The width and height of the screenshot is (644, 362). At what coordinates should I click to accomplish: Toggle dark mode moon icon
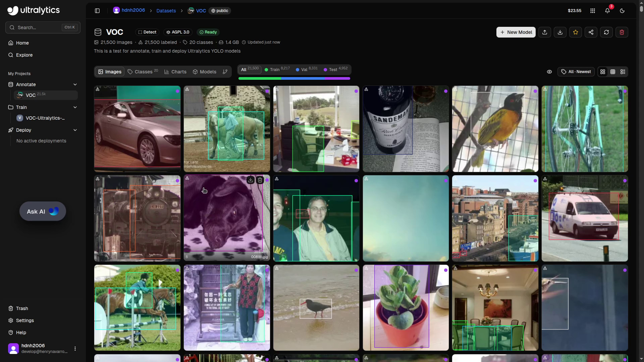(622, 11)
